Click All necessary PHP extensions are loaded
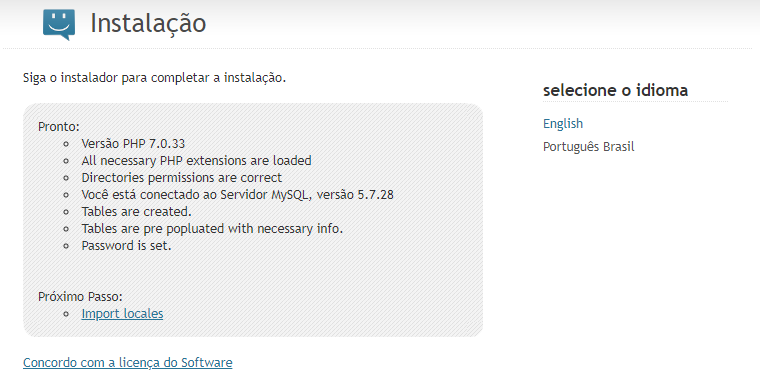The width and height of the screenshot is (760, 379). coord(196,160)
